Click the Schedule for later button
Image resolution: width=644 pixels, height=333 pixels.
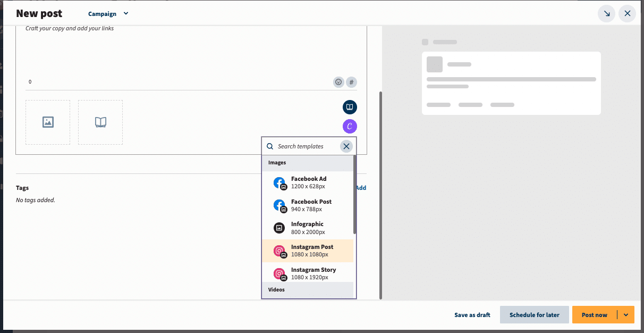click(534, 315)
